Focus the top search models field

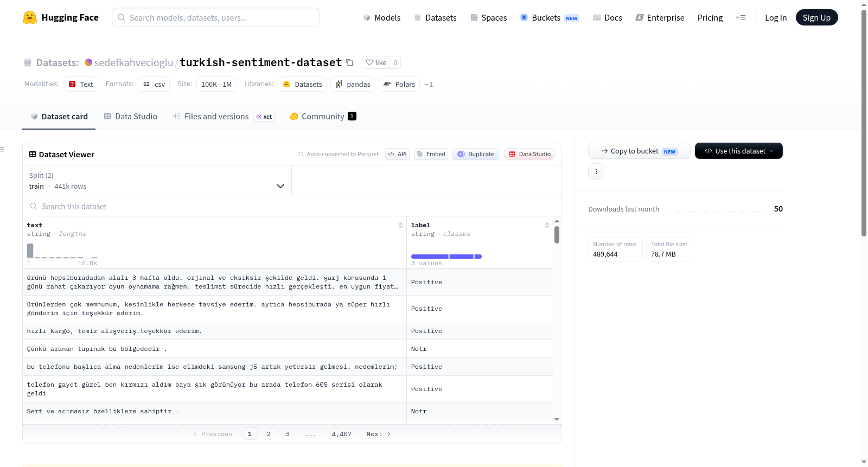(216, 17)
